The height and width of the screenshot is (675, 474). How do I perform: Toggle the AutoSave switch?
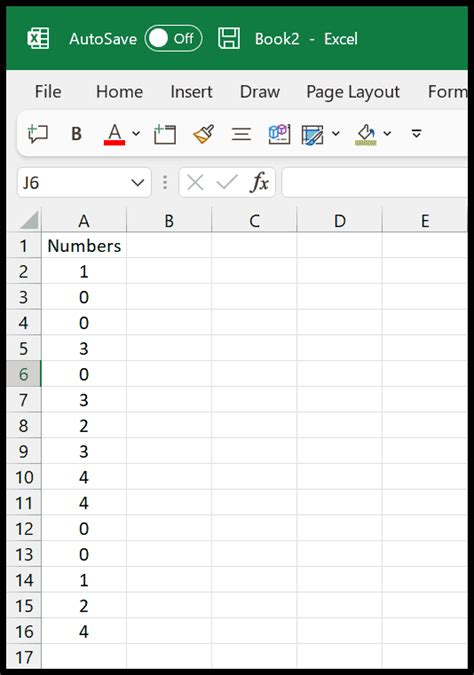(x=173, y=39)
